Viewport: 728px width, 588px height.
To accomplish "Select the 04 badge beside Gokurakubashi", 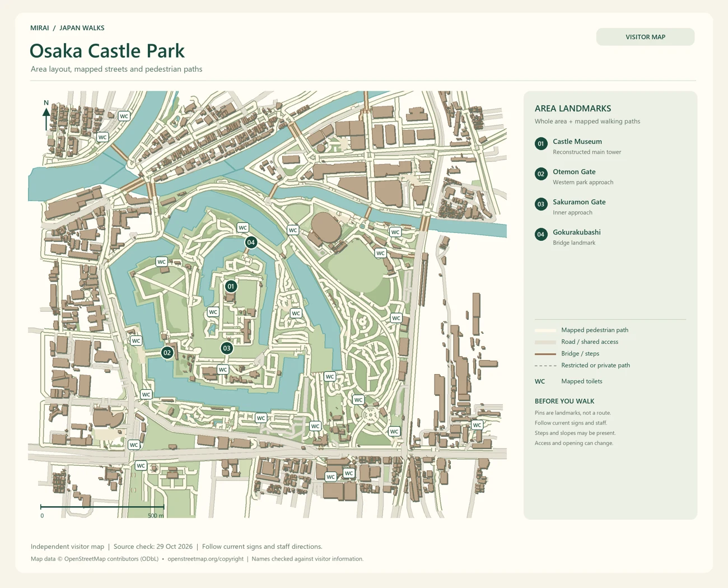I will 541,235.
